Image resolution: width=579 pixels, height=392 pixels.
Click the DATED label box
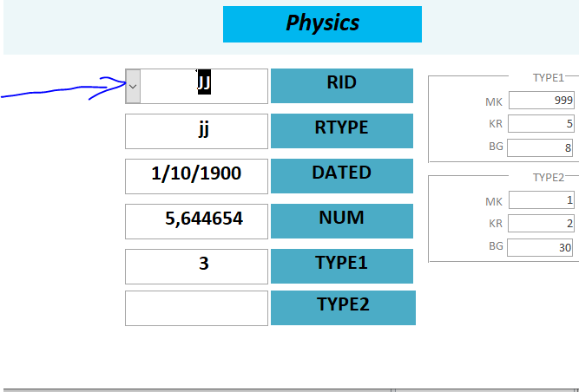(342, 176)
